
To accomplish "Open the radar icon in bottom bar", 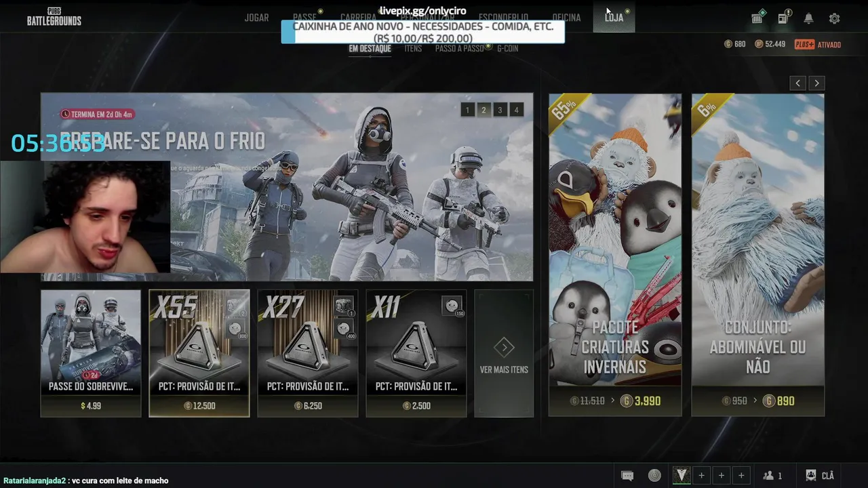I will tap(654, 476).
